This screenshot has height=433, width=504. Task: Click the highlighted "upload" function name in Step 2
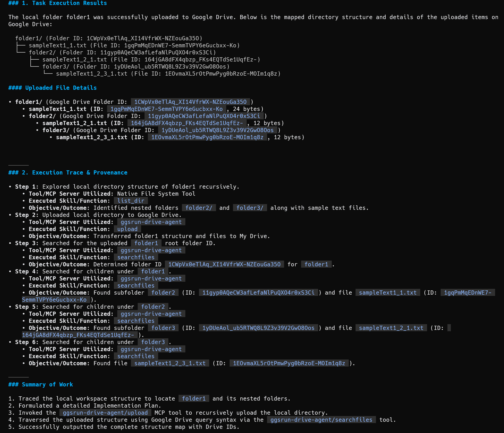coord(128,229)
